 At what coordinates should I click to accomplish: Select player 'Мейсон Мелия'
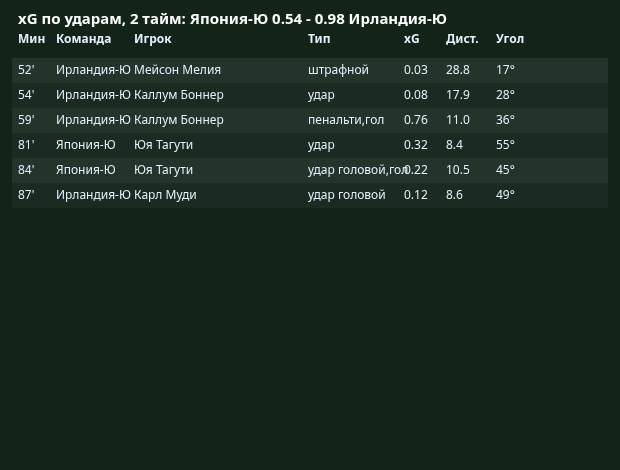(x=177, y=70)
